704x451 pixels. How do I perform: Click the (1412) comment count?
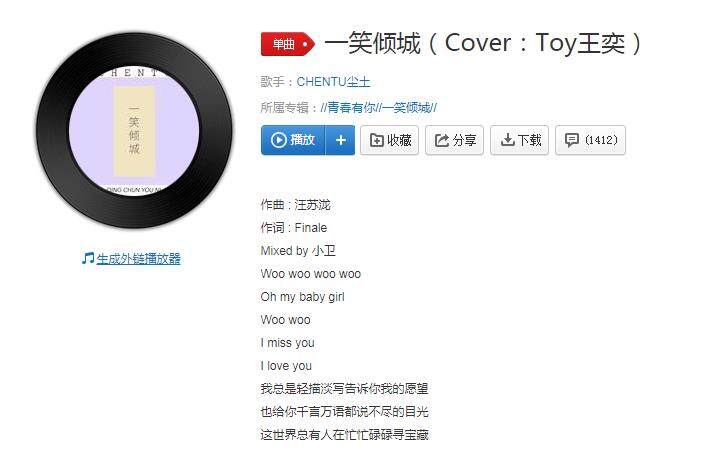point(601,140)
